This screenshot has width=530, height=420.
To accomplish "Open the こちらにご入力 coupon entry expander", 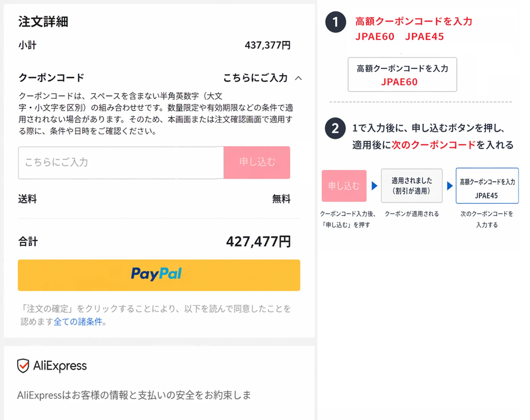I will [255, 78].
